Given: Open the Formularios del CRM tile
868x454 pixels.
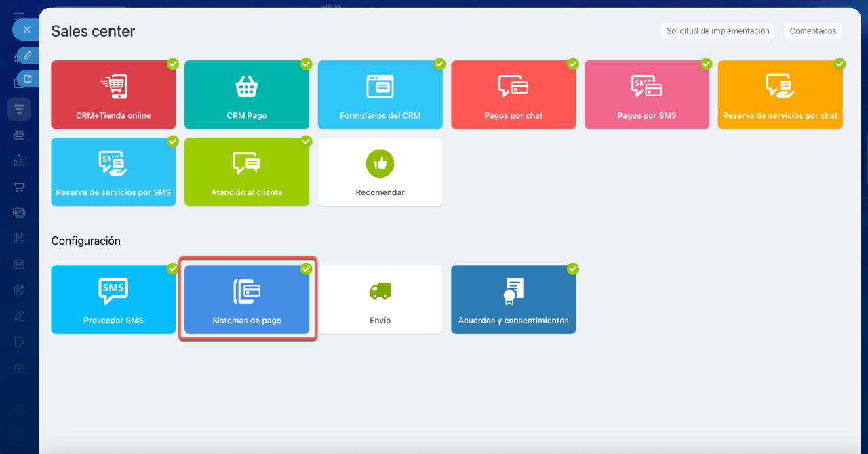Looking at the screenshot, I should point(380,95).
